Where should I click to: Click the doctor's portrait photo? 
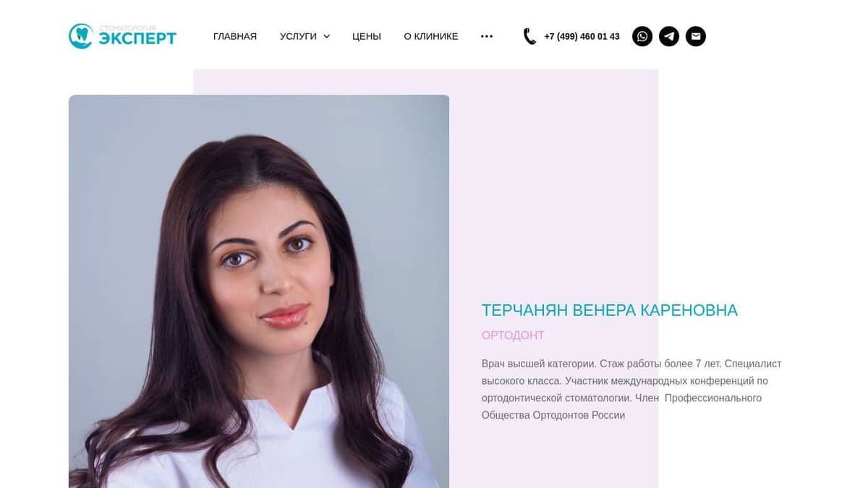(259, 291)
